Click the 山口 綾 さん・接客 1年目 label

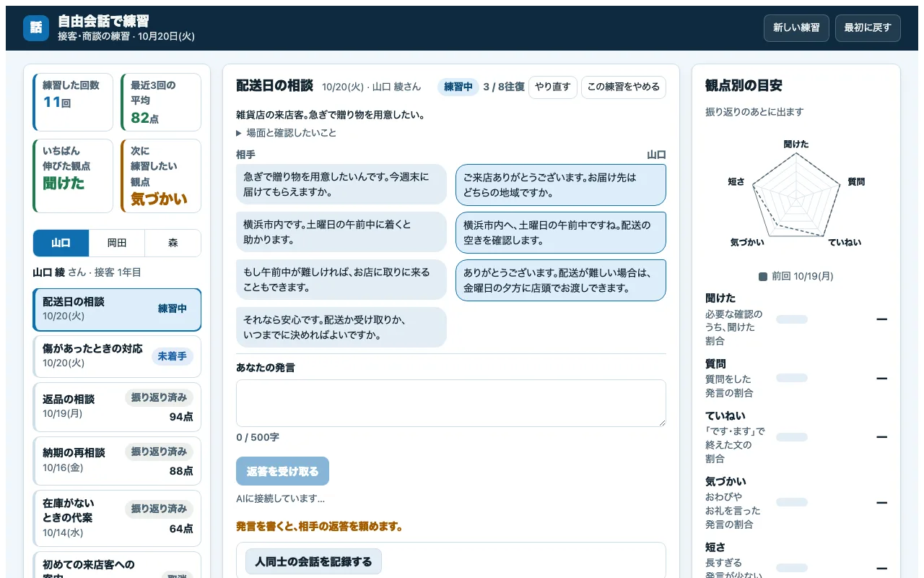tap(87, 272)
